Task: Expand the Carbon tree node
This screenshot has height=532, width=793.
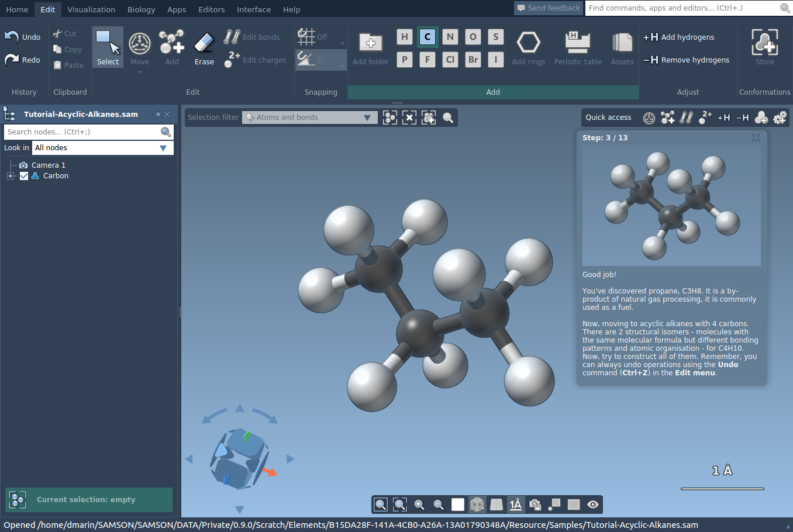Action: click(10, 176)
